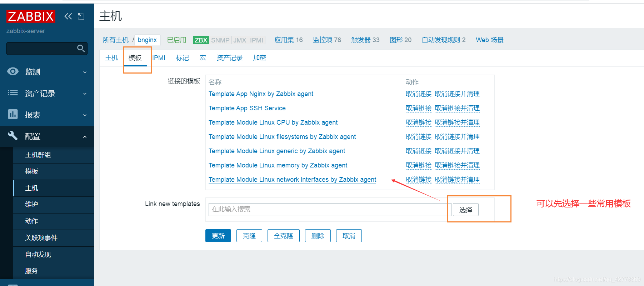
Task: Open Template Module Linux generic template
Action: (277, 151)
